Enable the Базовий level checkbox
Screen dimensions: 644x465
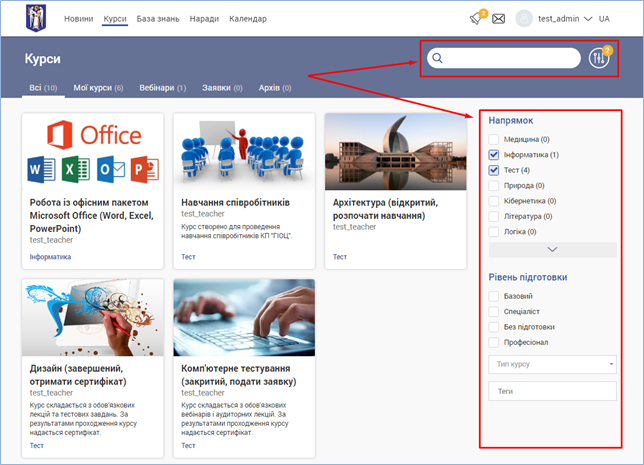[x=494, y=297]
